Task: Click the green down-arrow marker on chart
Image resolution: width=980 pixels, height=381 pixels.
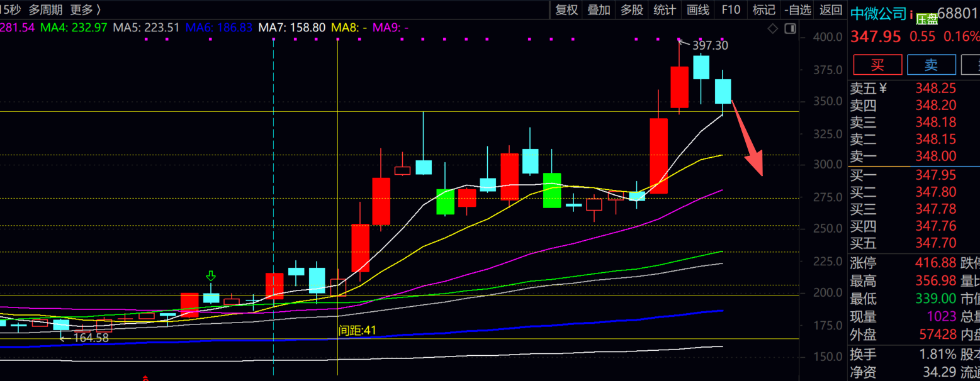Action: [211, 276]
